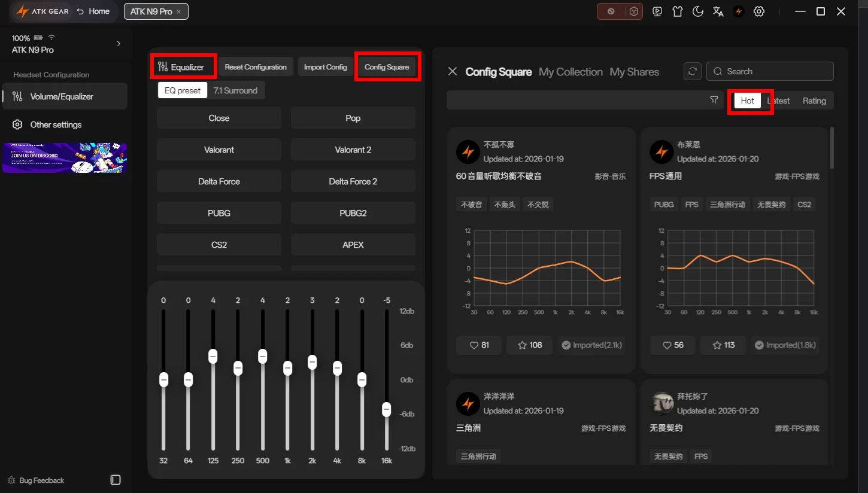868x493 pixels.
Task: Click the 不破音 tag
Action: (472, 205)
